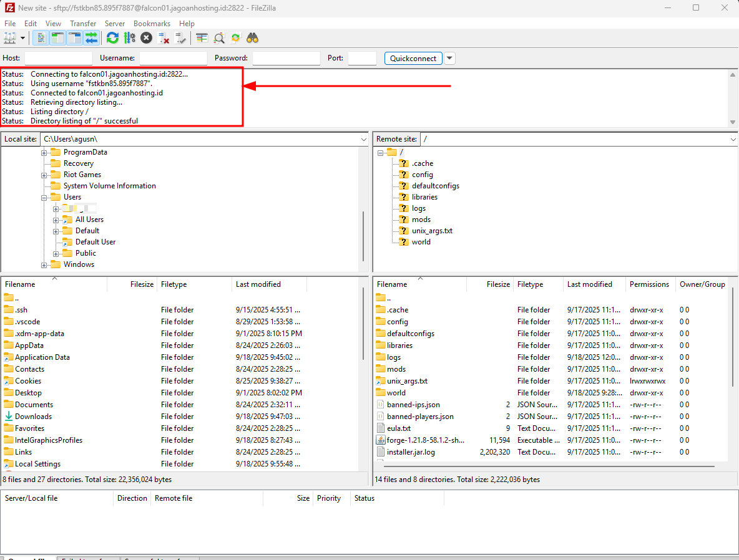The width and height of the screenshot is (739, 560).
Task: Open the Quickconnect history dropdown
Action: pos(449,59)
